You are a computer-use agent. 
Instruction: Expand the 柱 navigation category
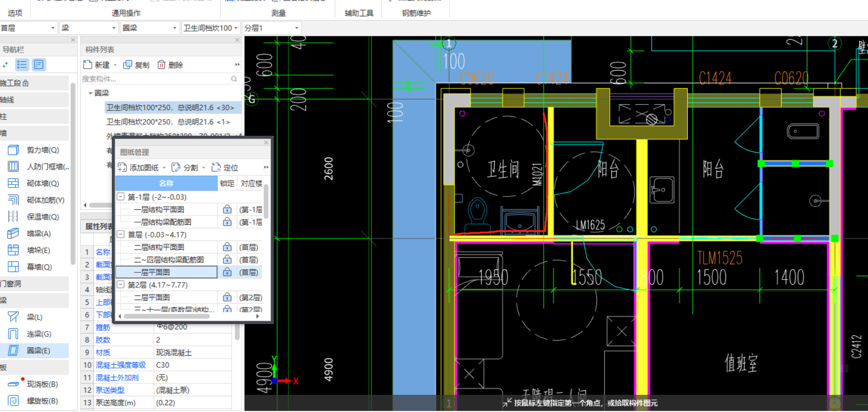pyautogui.click(x=34, y=117)
